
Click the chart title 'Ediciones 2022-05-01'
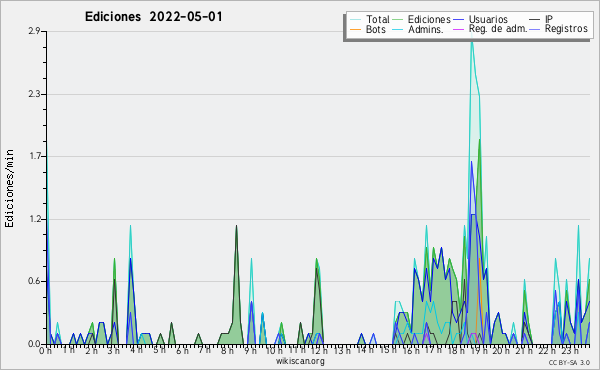(153, 17)
